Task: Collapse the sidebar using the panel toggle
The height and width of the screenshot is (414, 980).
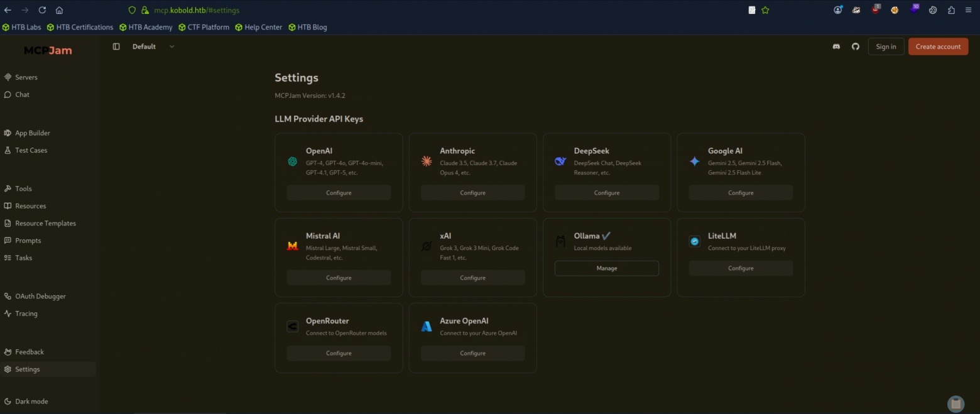Action: pos(116,46)
